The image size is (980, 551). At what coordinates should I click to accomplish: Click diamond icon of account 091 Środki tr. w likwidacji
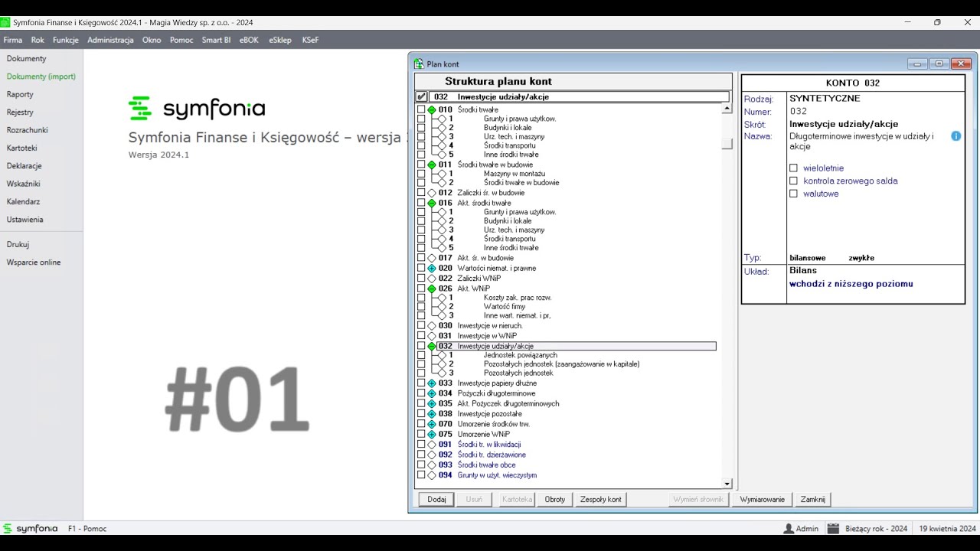click(432, 445)
